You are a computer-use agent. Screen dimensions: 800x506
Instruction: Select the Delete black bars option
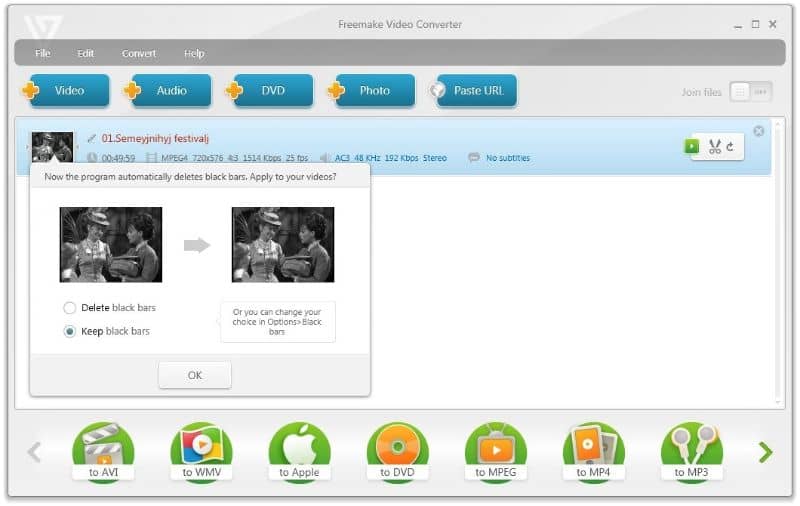110,308
